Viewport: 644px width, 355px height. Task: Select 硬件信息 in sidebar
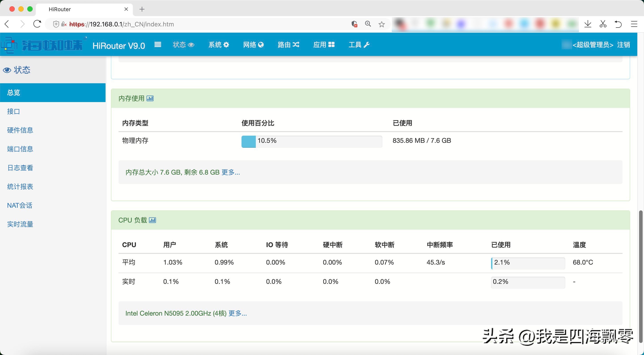(20, 130)
